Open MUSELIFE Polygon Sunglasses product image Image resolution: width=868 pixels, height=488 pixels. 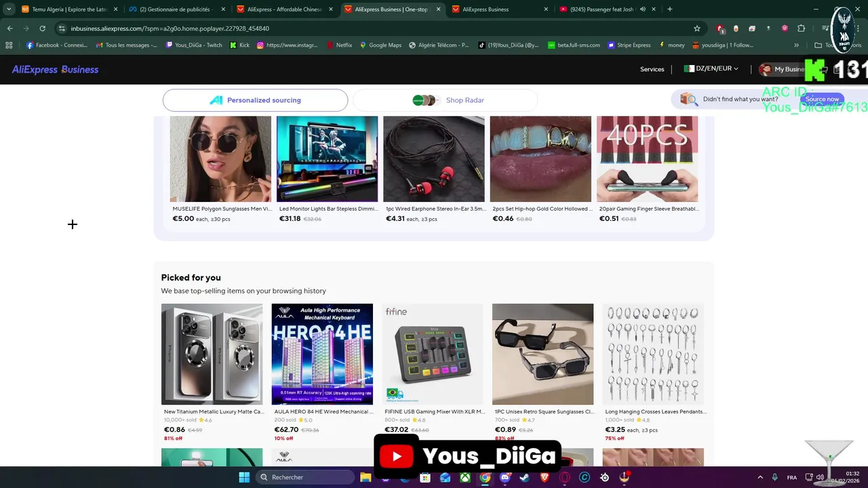click(x=220, y=159)
